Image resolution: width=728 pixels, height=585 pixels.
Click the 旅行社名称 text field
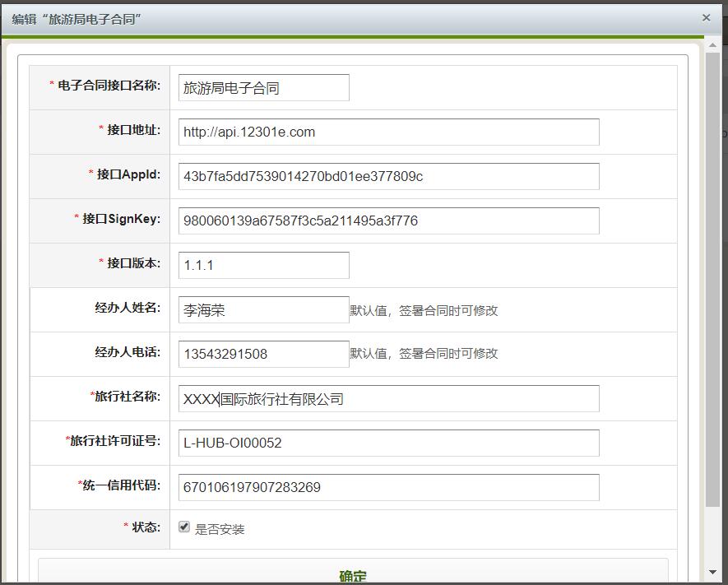[388, 399]
